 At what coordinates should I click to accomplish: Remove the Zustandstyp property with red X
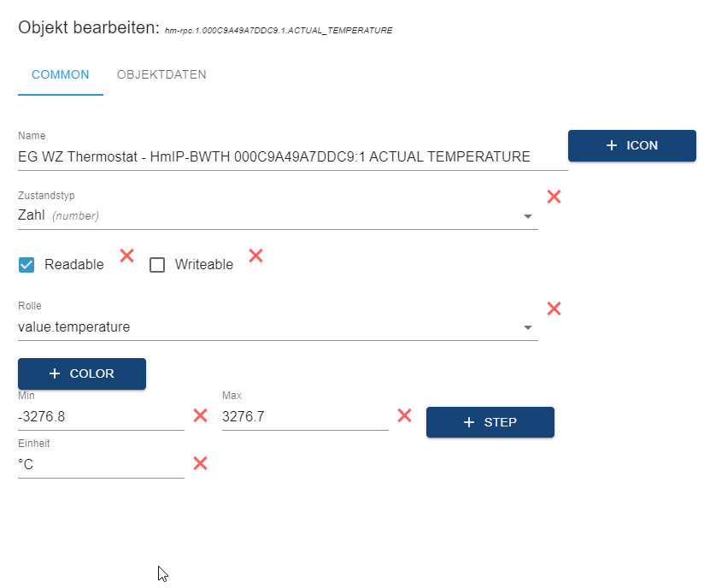(x=554, y=197)
